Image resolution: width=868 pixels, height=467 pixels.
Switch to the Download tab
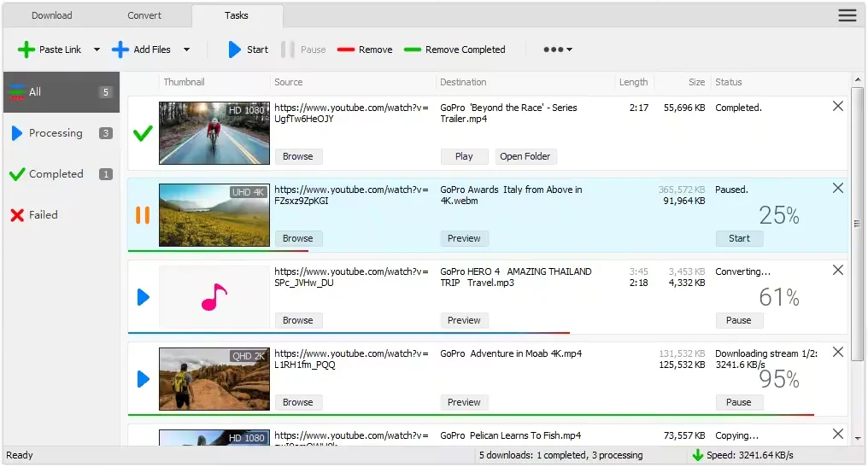(52, 15)
